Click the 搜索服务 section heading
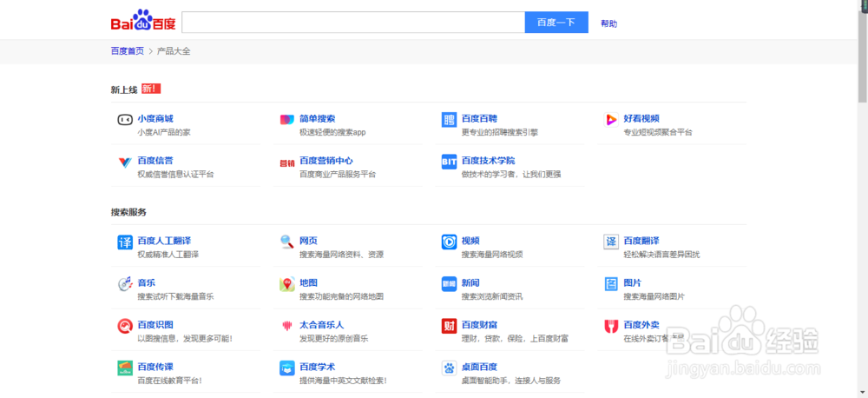The height and width of the screenshot is (398, 868). 128,212
